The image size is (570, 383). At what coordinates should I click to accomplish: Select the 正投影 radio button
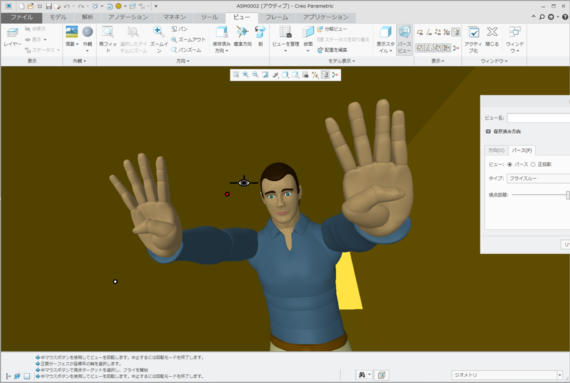tap(533, 165)
